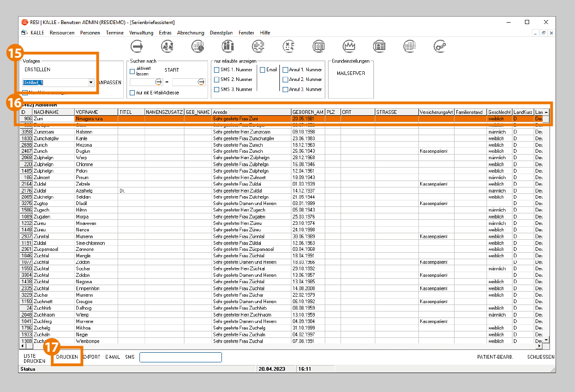The image size is (575, 392).
Task: Click the MAILSERVER button
Action: pos(351,73)
